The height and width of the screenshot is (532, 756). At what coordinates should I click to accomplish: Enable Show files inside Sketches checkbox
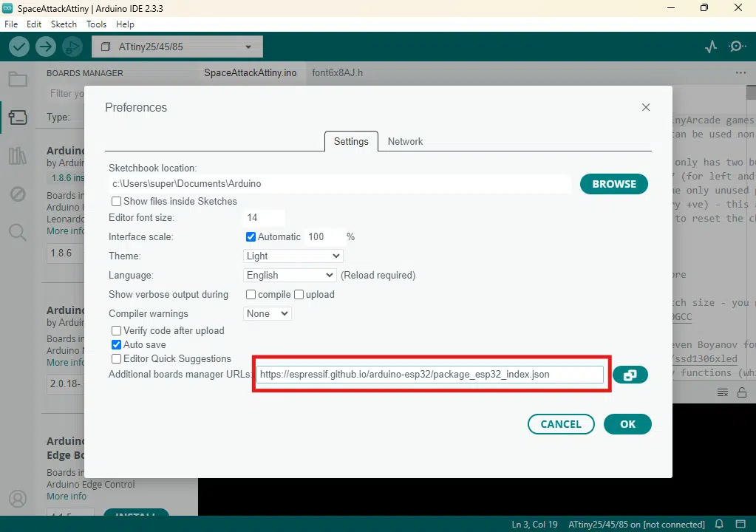pyautogui.click(x=116, y=202)
